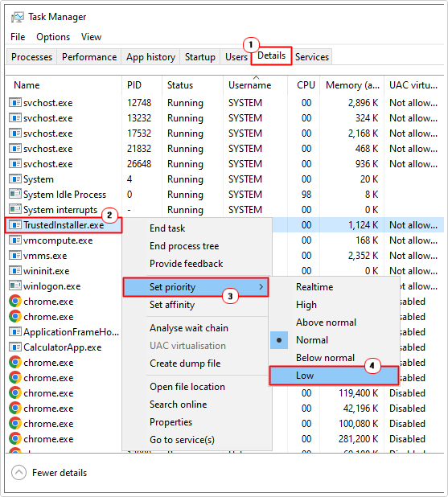Open the View menu
The image size is (448, 497).
[x=92, y=37]
